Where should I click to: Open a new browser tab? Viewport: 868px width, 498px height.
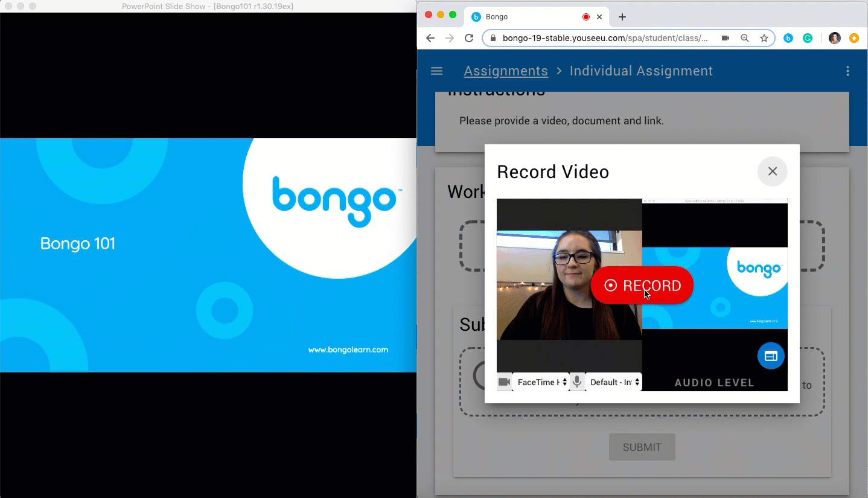click(x=622, y=17)
